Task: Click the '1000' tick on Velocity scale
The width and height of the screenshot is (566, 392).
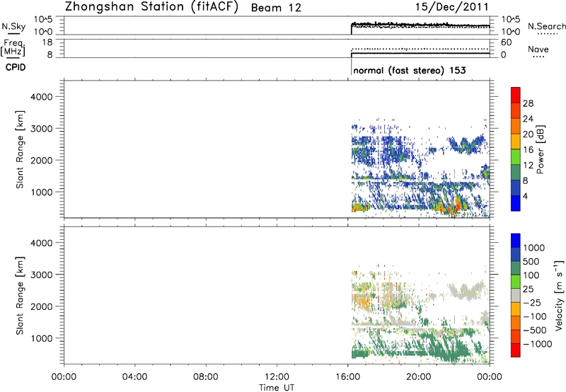Action: 534,248
